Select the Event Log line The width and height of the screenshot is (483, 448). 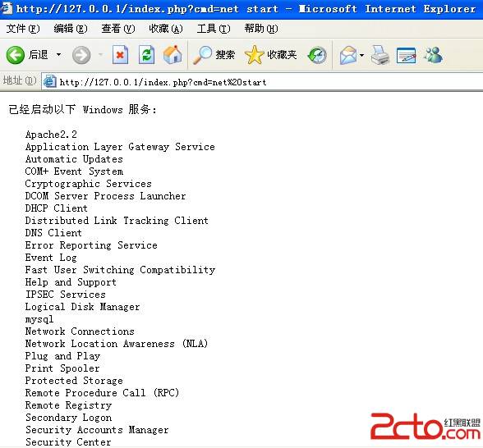51,258
